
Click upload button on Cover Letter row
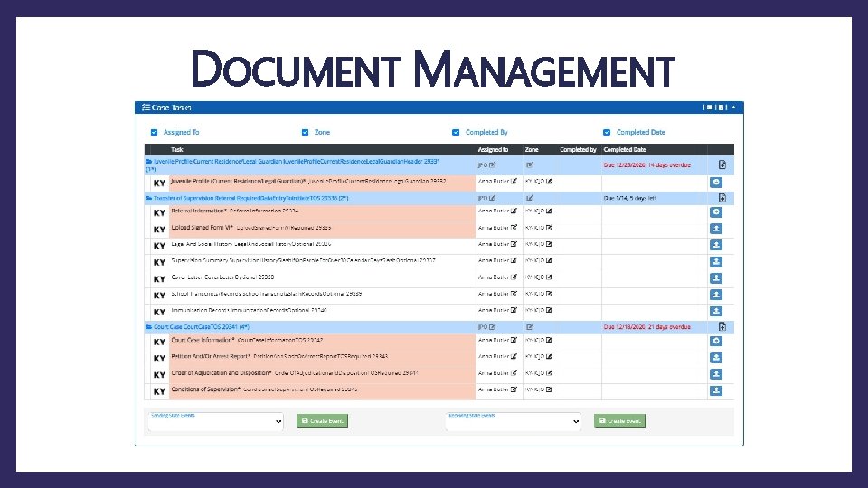(x=716, y=278)
